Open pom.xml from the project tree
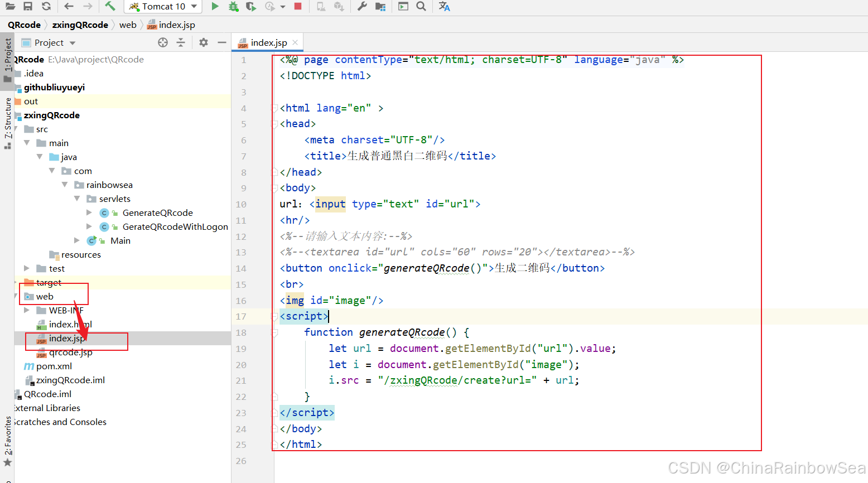The image size is (868, 483). [54, 366]
